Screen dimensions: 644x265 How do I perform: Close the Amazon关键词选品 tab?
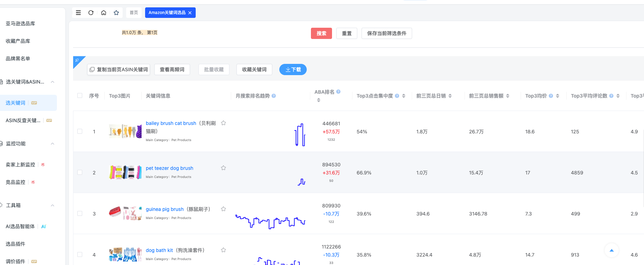tap(190, 13)
